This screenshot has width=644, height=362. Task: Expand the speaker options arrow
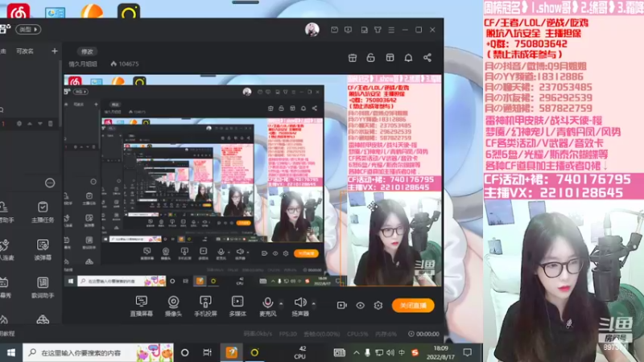tap(314, 304)
